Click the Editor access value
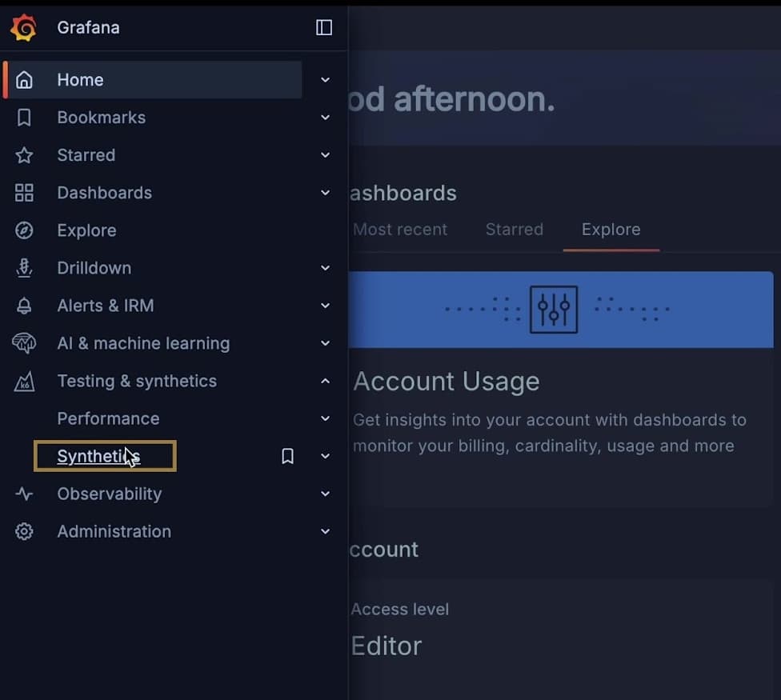 click(386, 646)
